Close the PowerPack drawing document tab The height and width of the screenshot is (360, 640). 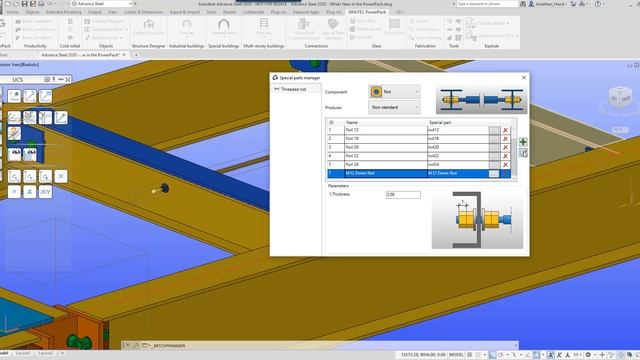[x=124, y=55]
